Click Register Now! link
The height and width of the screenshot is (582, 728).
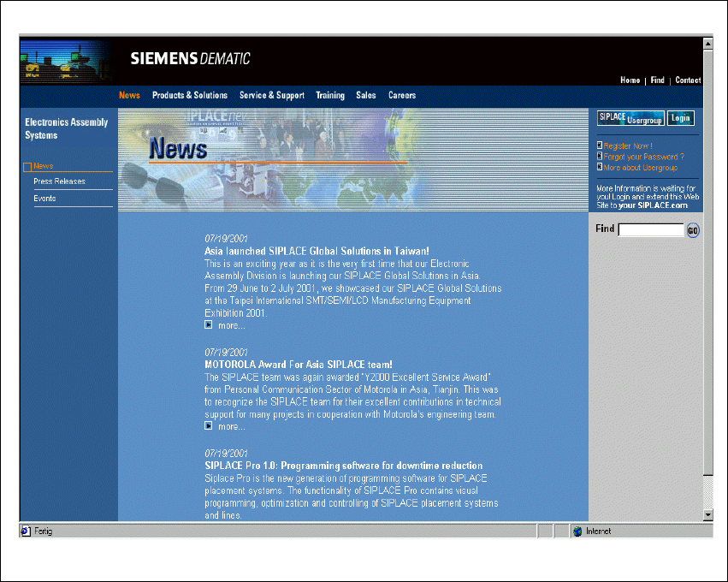pos(628,145)
